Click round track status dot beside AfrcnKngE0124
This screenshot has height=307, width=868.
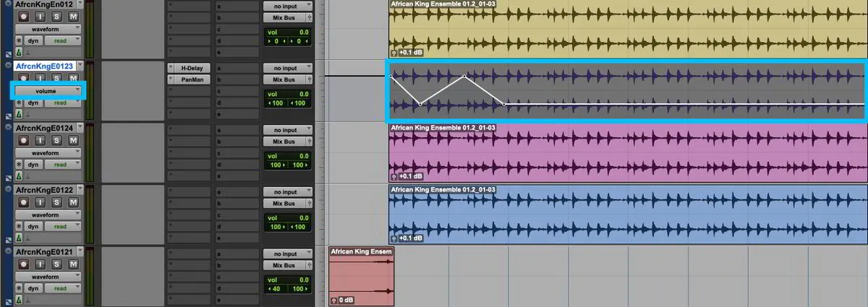[x=9, y=128]
